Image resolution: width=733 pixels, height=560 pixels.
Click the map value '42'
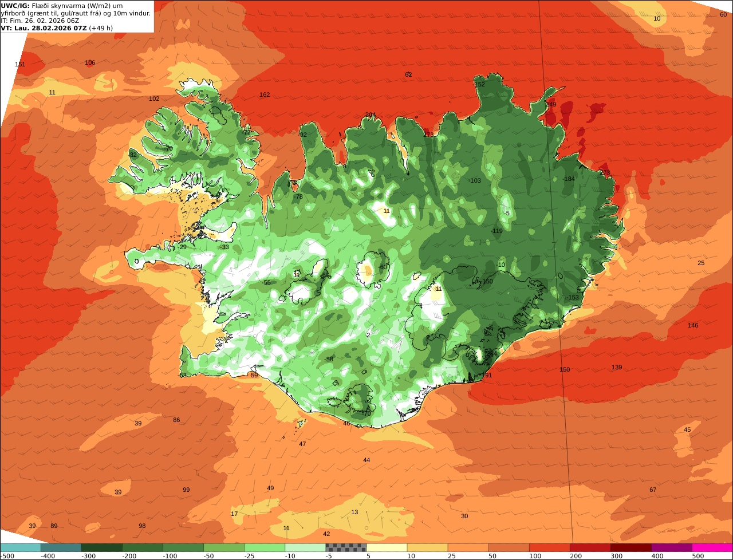[326, 534]
